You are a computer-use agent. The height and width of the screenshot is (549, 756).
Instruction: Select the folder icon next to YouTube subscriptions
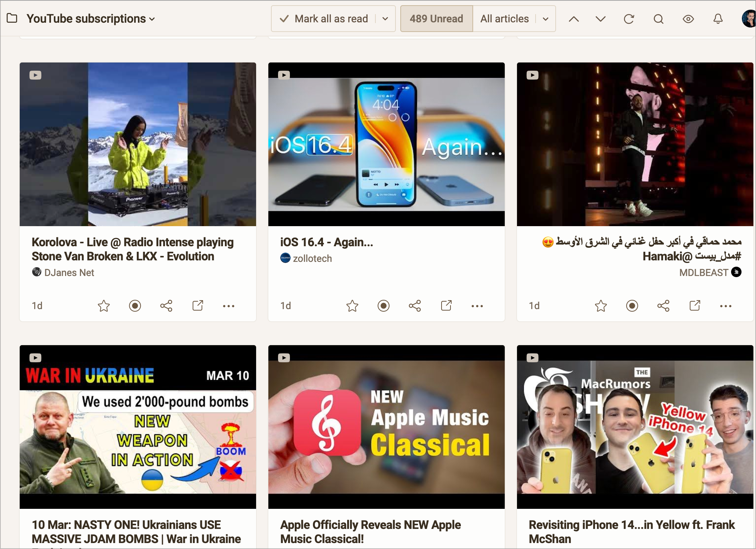pyautogui.click(x=12, y=18)
